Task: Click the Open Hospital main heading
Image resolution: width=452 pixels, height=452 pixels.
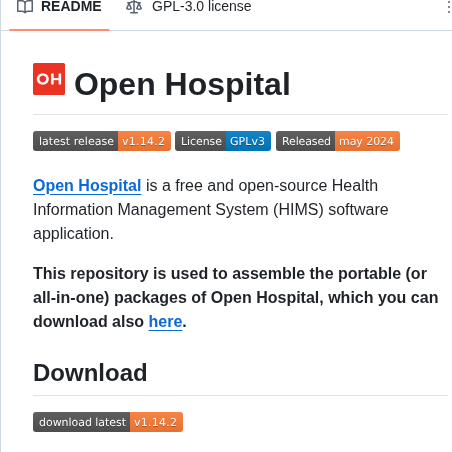Action: pos(182,84)
